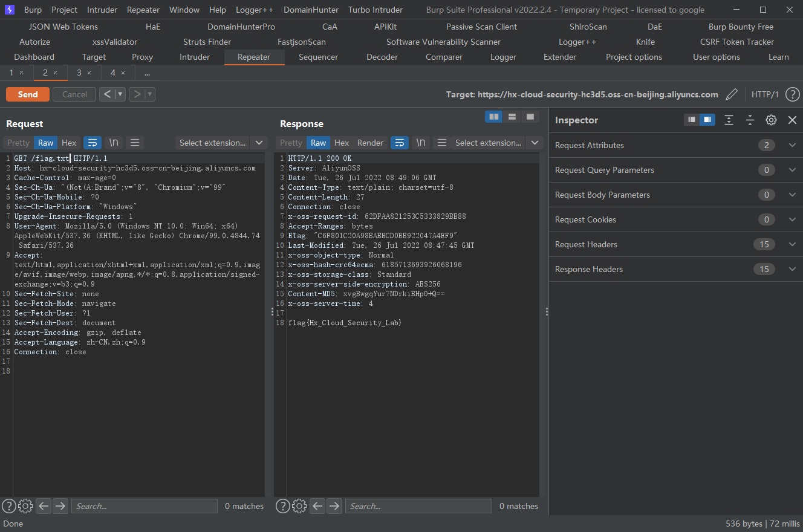Open the JSON Web Tokens tab
The width and height of the screenshot is (803, 532).
tap(63, 27)
